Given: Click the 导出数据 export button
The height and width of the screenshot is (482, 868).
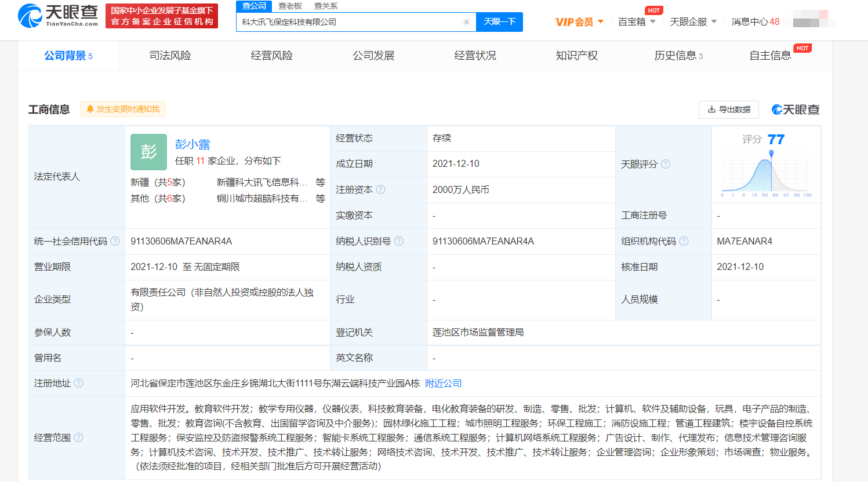Looking at the screenshot, I should click(x=729, y=109).
